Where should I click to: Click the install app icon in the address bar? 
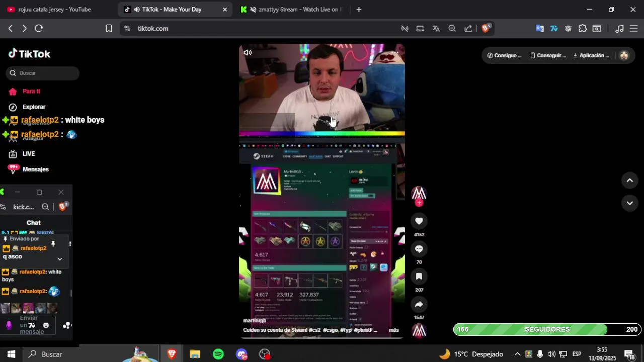420,29
